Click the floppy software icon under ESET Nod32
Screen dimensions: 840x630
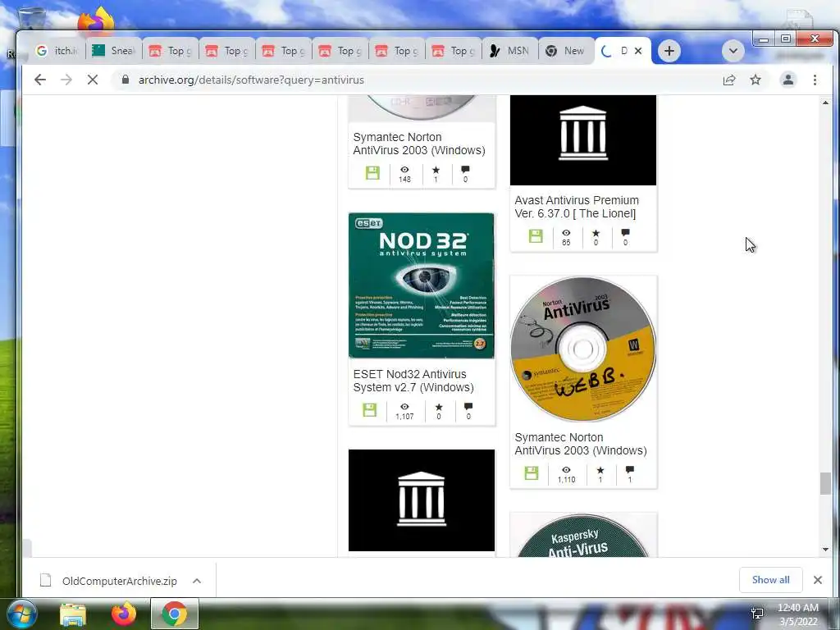point(370,410)
